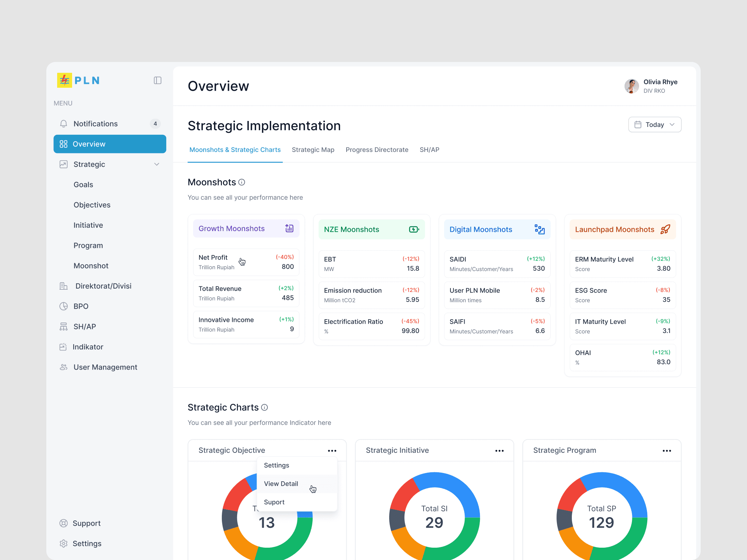This screenshot has height=560, width=747.
Task: Open the EBT metric card
Action: coord(372,264)
